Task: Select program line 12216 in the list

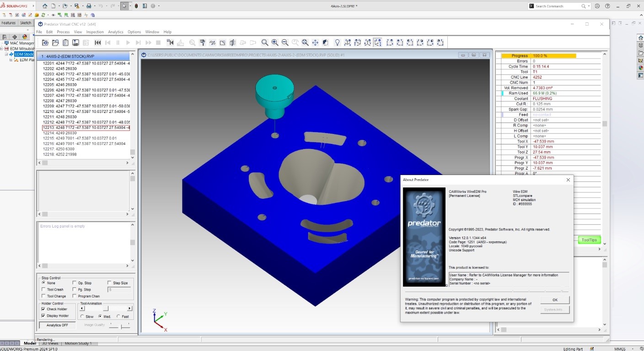Action: click(x=84, y=144)
